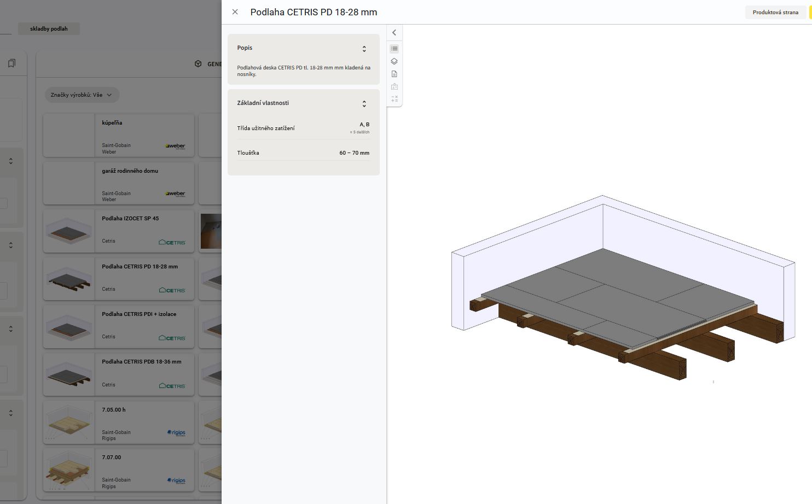Click the bookmarks icon in left panel
The width and height of the screenshot is (812, 504).
pyautogui.click(x=11, y=63)
